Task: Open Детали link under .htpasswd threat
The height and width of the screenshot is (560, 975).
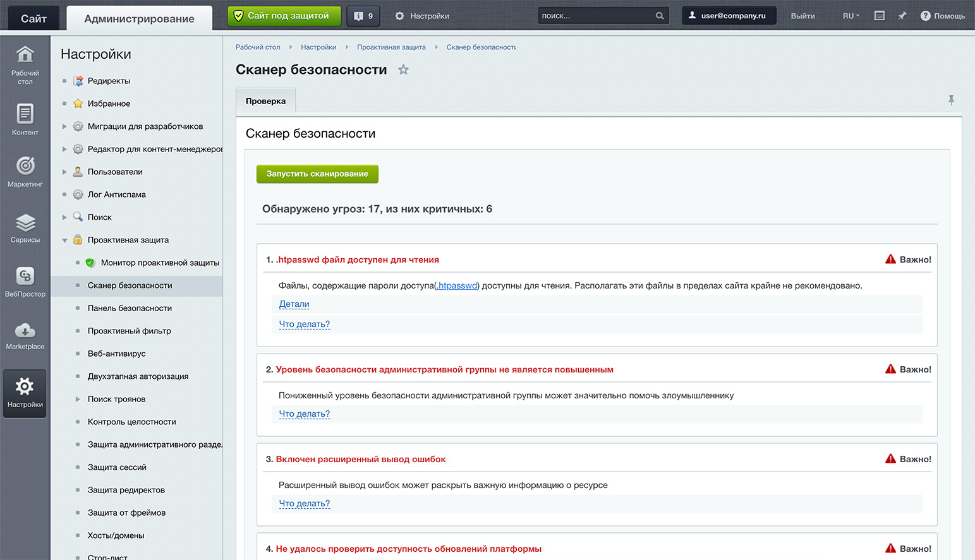Action: tap(294, 304)
